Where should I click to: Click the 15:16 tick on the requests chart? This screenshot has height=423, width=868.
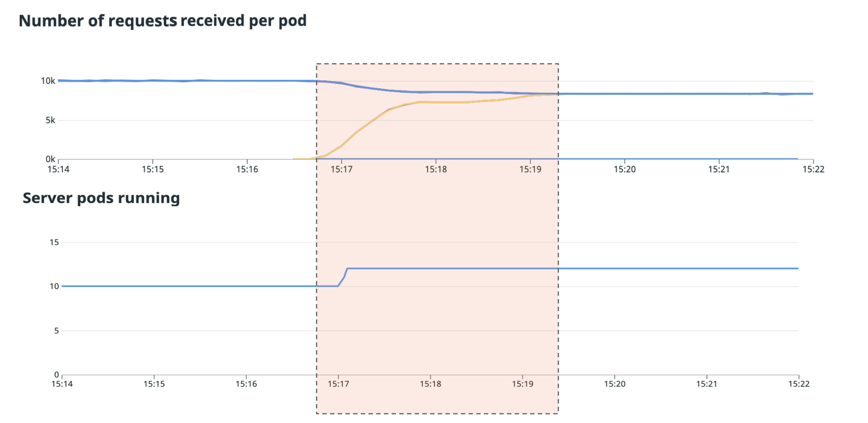247,169
